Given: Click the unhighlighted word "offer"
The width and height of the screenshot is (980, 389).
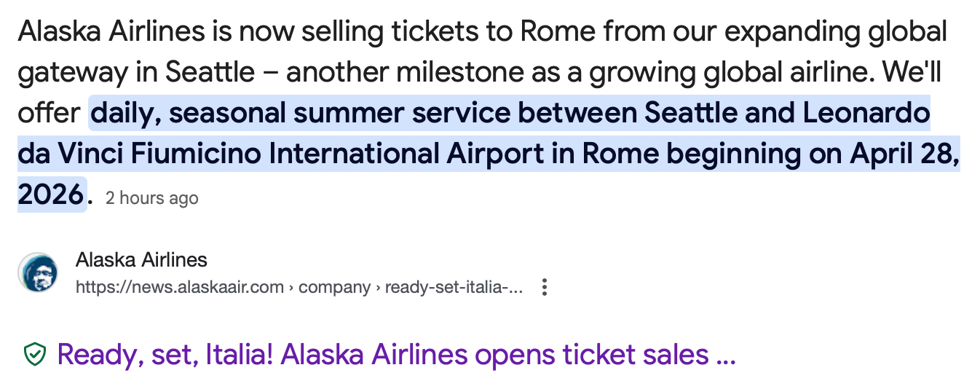Looking at the screenshot, I should (x=48, y=114).
